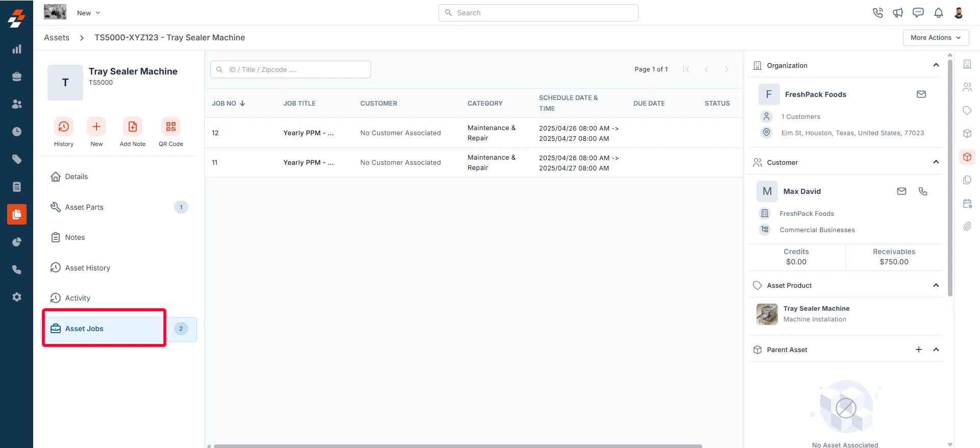The height and width of the screenshot is (448, 980).
Task: Open job number 11 row
Action: click(x=474, y=163)
